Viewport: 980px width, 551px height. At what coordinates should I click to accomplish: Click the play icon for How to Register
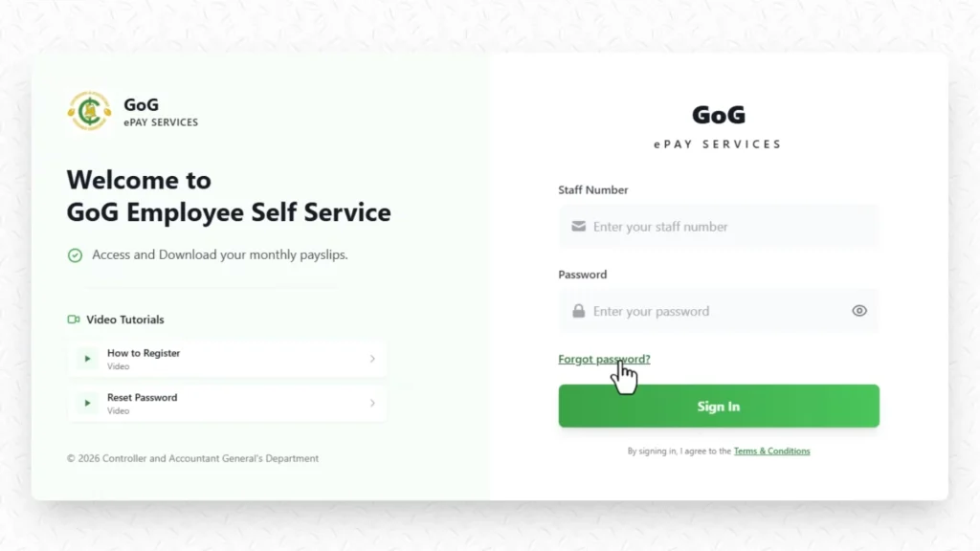[87, 359]
